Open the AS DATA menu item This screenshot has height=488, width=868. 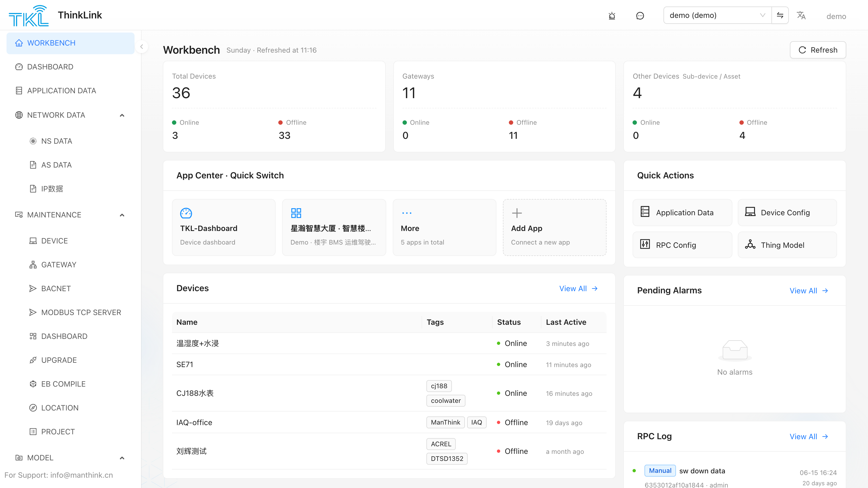71,165
